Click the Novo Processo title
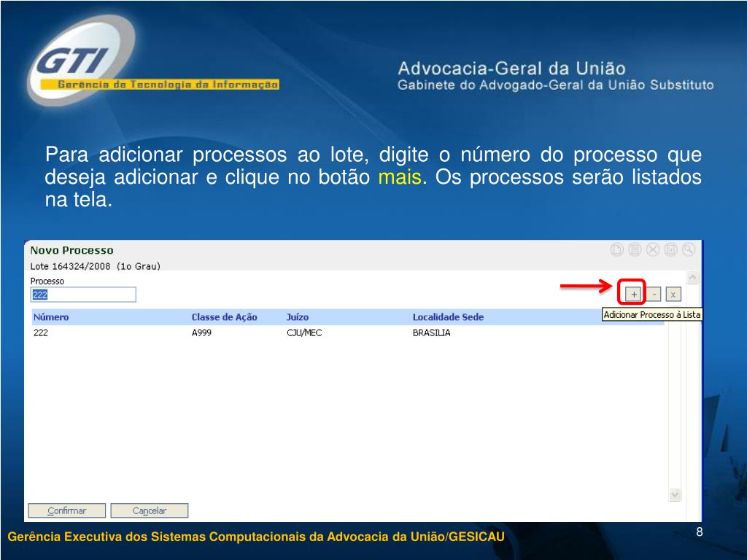 [x=72, y=250]
